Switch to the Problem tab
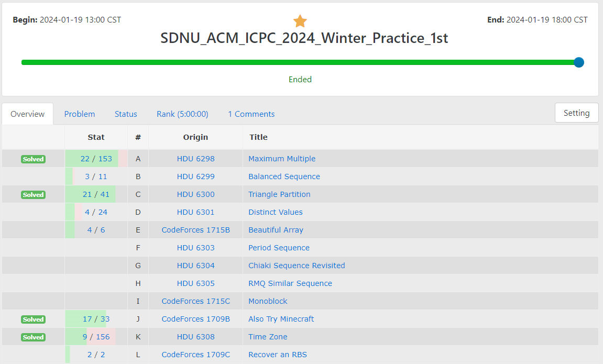 coord(80,114)
